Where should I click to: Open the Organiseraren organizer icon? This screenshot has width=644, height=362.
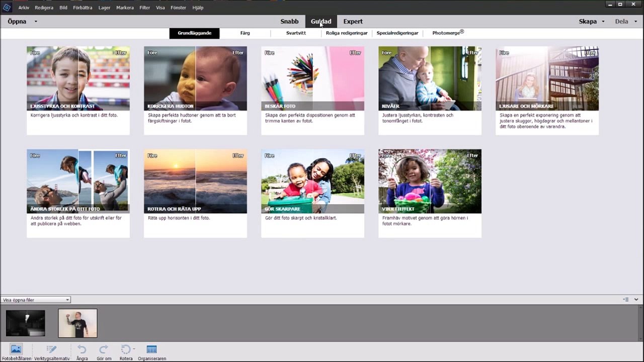[151, 349]
